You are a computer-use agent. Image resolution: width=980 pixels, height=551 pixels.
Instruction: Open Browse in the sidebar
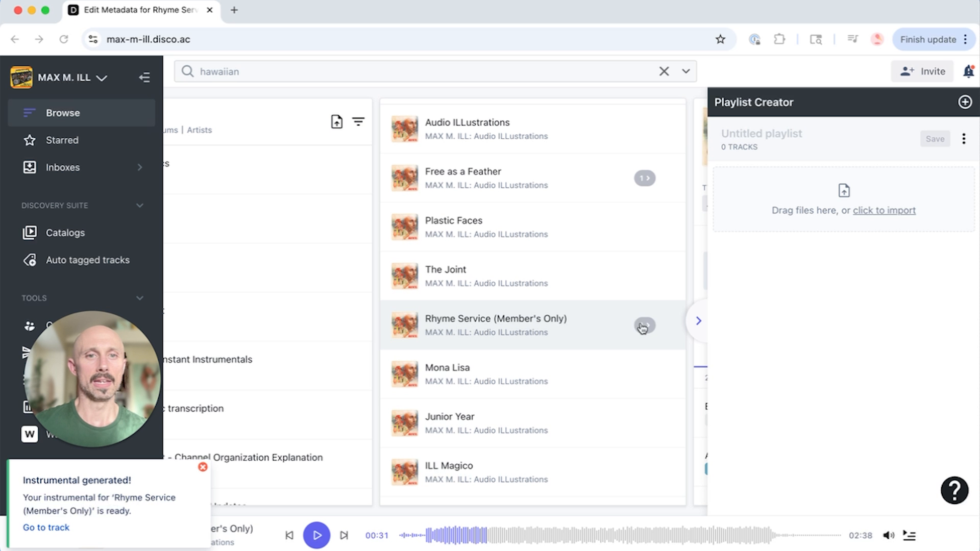pos(62,113)
